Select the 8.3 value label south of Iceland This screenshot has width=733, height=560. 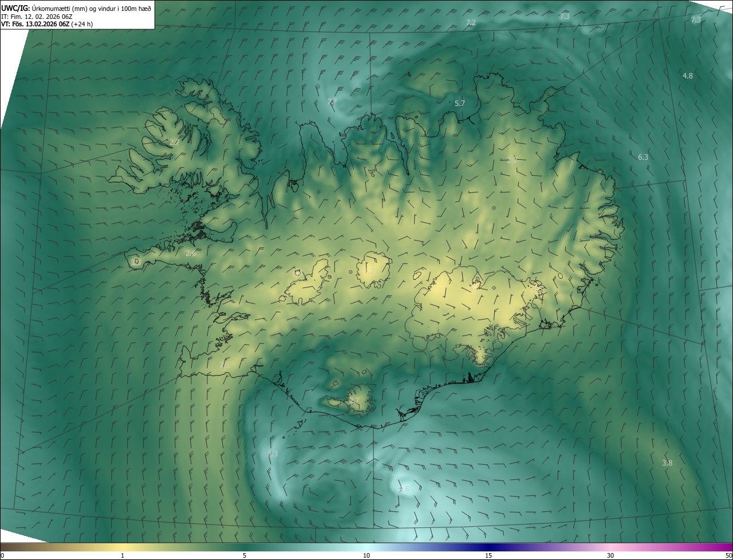273,453
